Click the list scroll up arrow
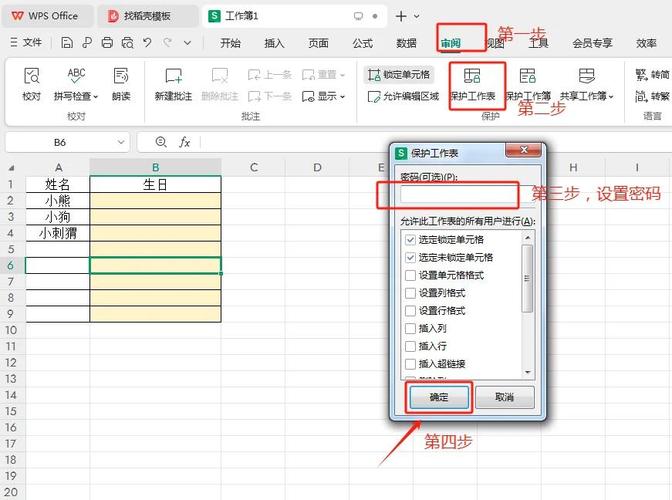 tap(528, 237)
